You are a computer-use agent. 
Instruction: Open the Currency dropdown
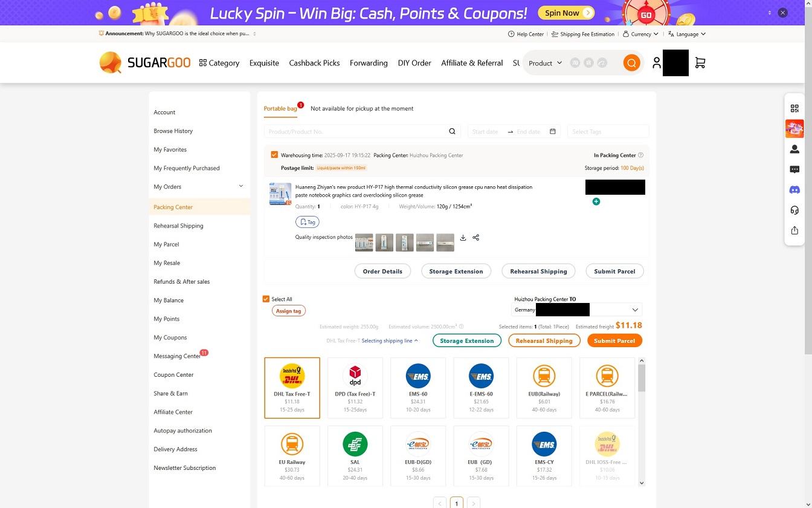641,34
